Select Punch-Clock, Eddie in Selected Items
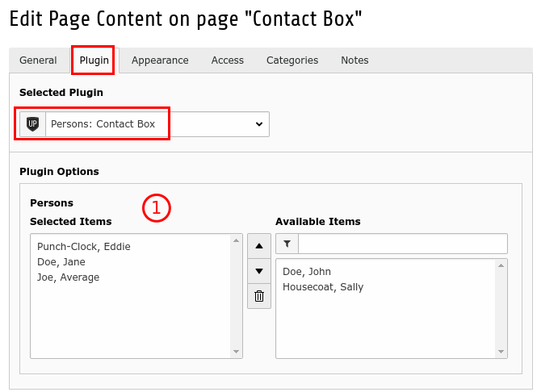Image resolution: width=537 pixels, height=392 pixels. click(84, 247)
